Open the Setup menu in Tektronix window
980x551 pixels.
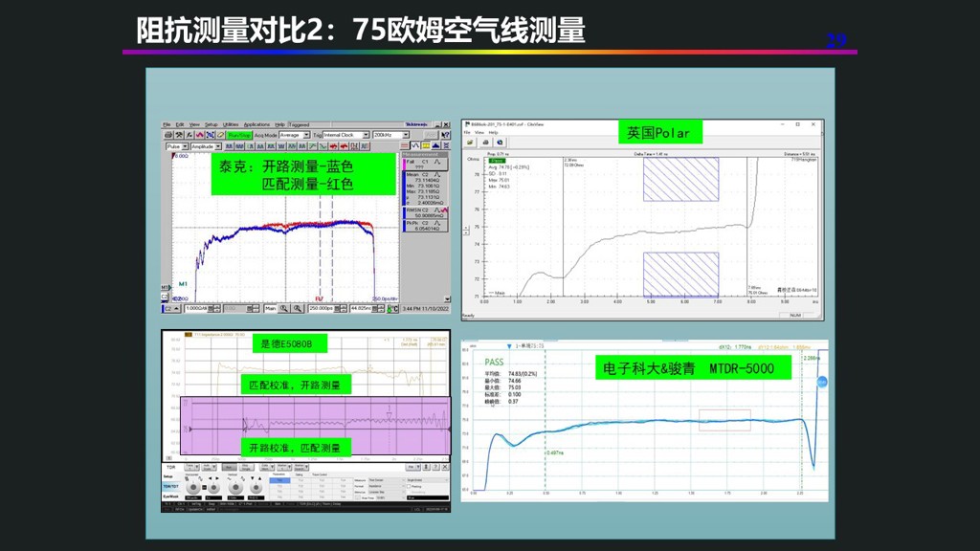212,125
